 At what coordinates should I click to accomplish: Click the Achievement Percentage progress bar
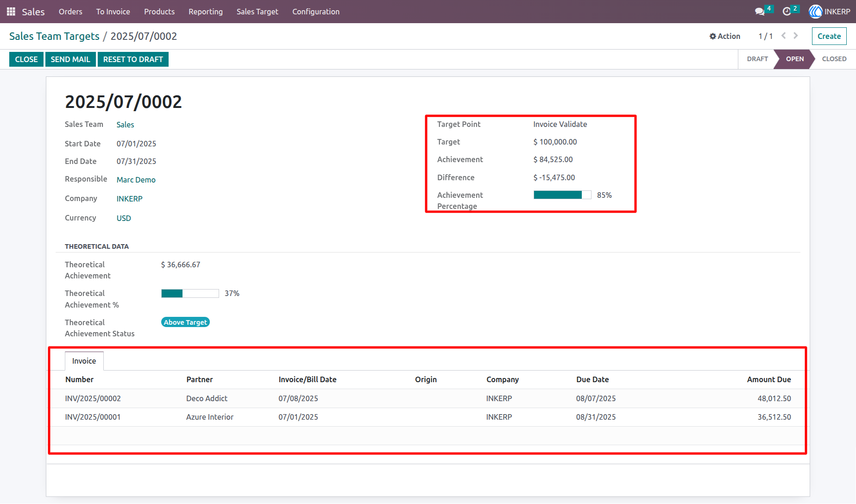[x=562, y=195]
